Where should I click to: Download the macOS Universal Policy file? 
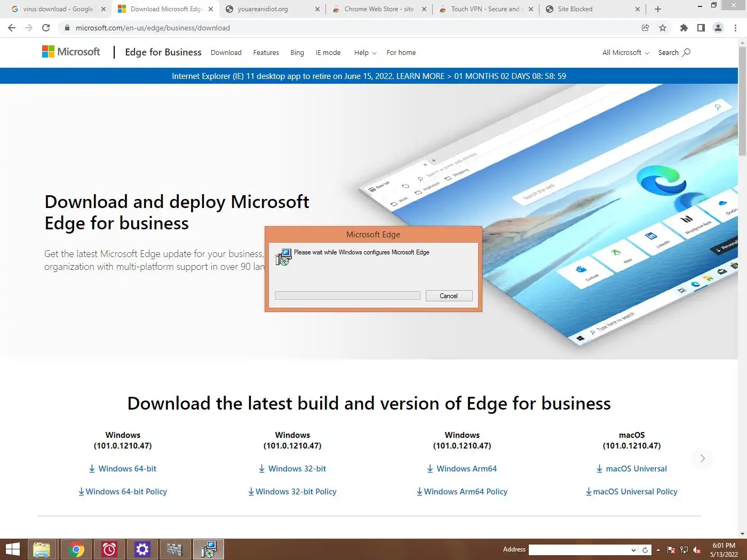click(x=632, y=492)
